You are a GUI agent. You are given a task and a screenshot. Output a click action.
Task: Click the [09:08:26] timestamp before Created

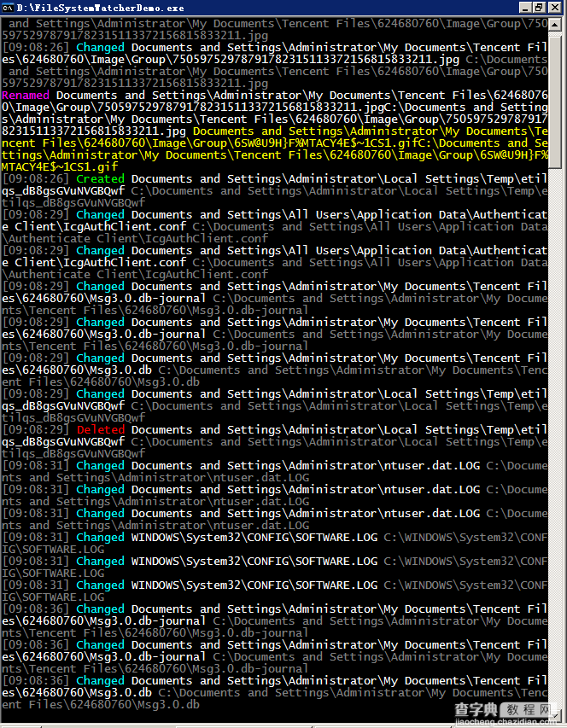coord(36,178)
